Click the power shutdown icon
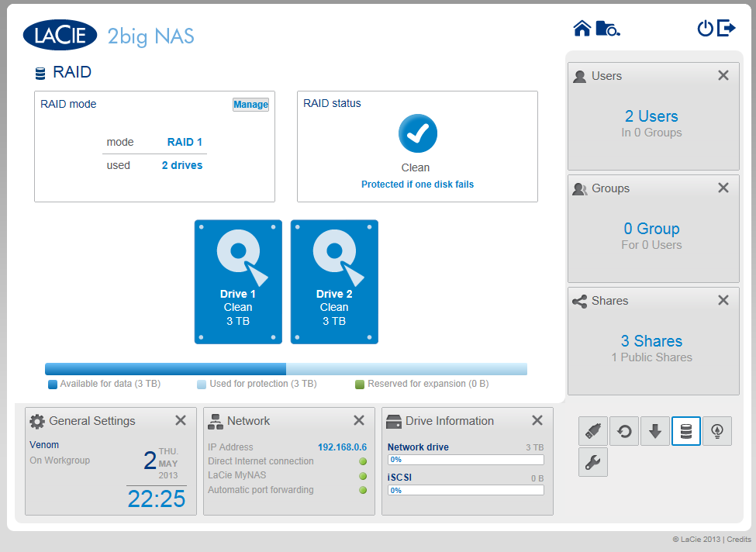Screen dimensions: 756x552 click(705, 29)
